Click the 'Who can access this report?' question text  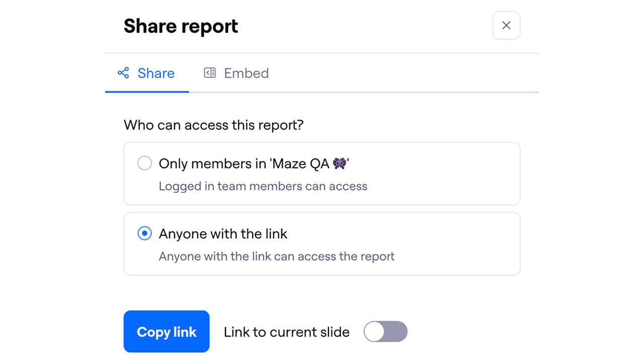[x=213, y=125]
